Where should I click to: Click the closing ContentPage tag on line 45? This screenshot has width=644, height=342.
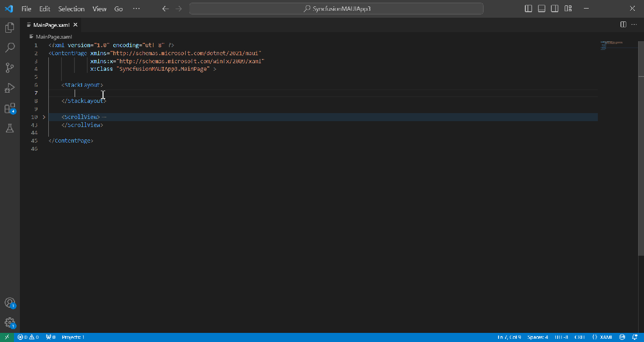(x=71, y=140)
